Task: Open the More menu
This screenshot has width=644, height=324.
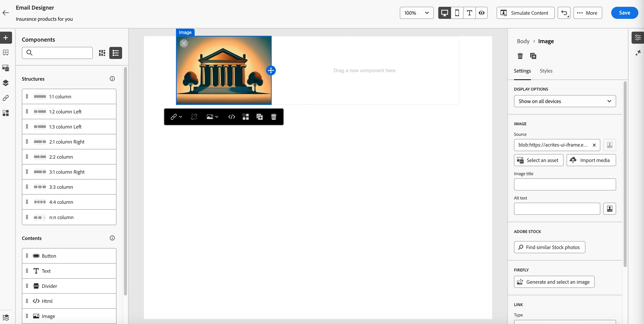Action: 587,13
